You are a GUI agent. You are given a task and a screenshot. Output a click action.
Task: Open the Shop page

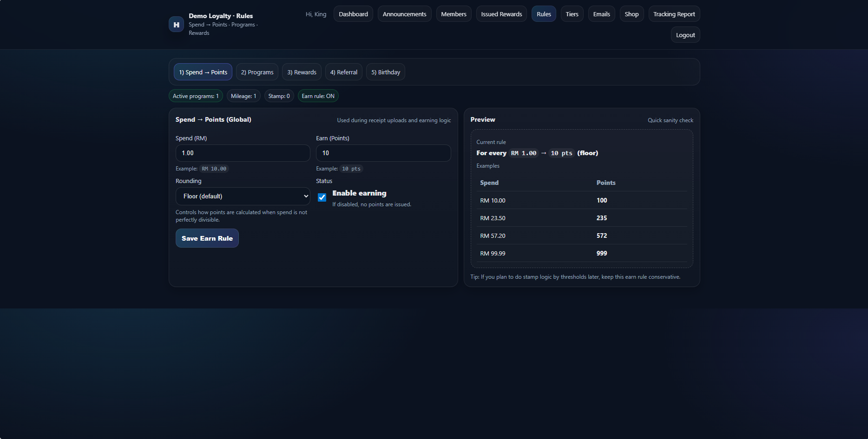(631, 14)
